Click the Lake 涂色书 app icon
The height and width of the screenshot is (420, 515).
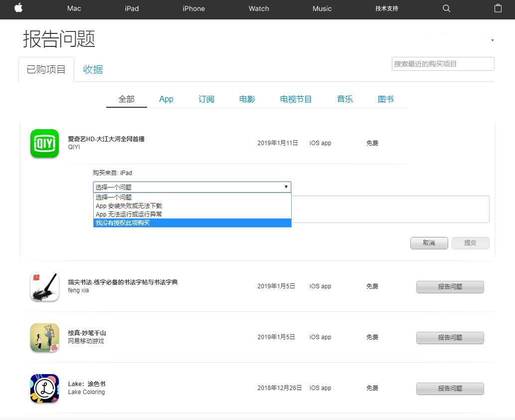coord(44,389)
